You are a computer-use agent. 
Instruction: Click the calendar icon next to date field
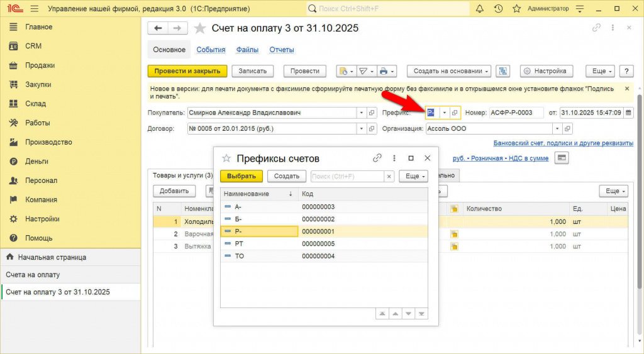[629, 113]
